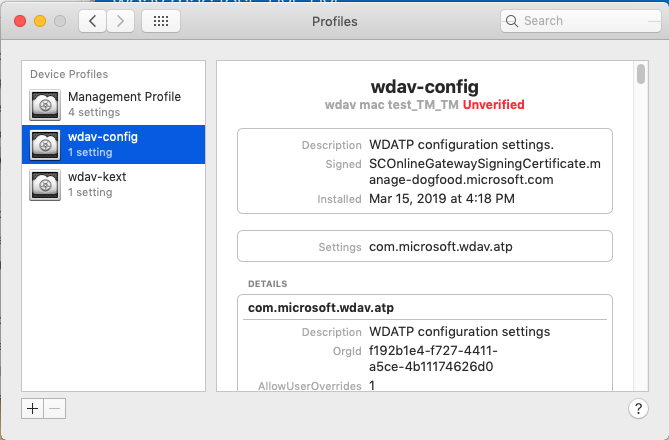Viewport: 669px width, 440px height.
Task: Open Management Profile with 4 settings
Action: (113, 104)
